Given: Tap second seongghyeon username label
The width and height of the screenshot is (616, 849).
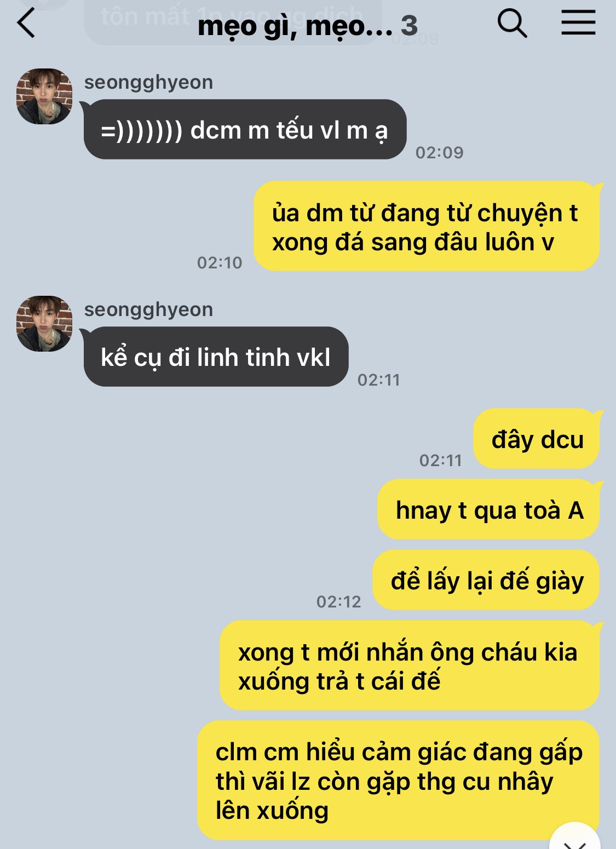Looking at the screenshot, I should (148, 309).
